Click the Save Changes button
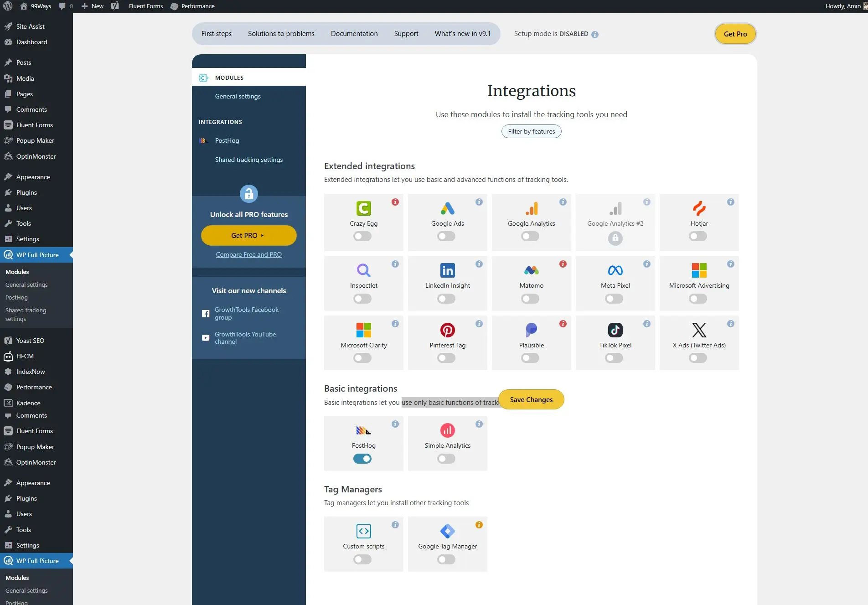Screen dimensions: 868x605 pos(531,400)
